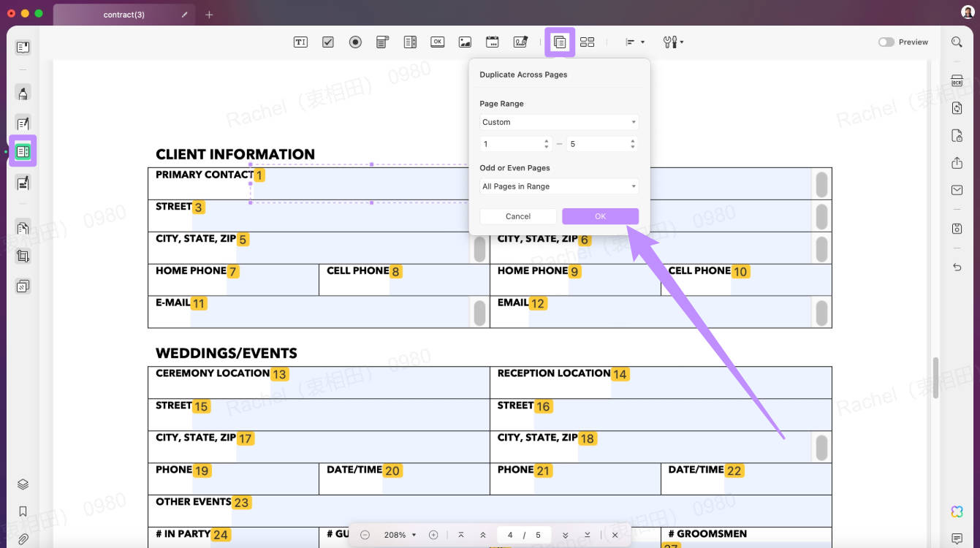Click the current page number field
Screen dimensions: 980x548
pyautogui.click(x=510, y=535)
